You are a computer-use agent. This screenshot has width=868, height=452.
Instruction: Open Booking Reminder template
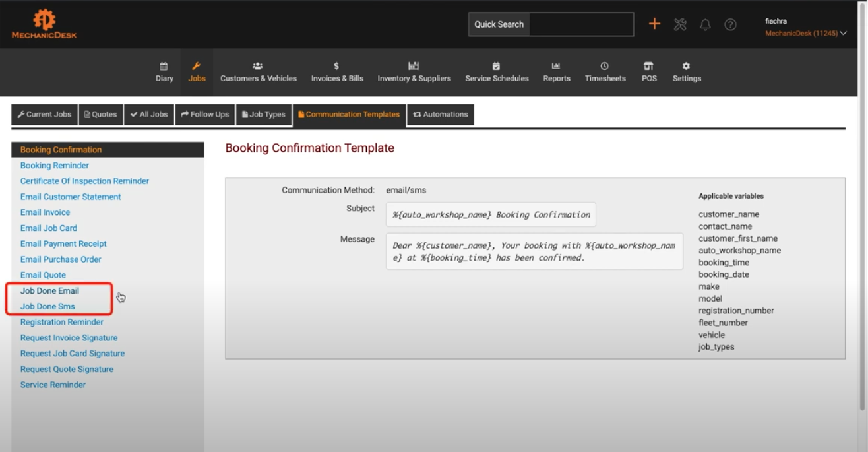click(54, 166)
